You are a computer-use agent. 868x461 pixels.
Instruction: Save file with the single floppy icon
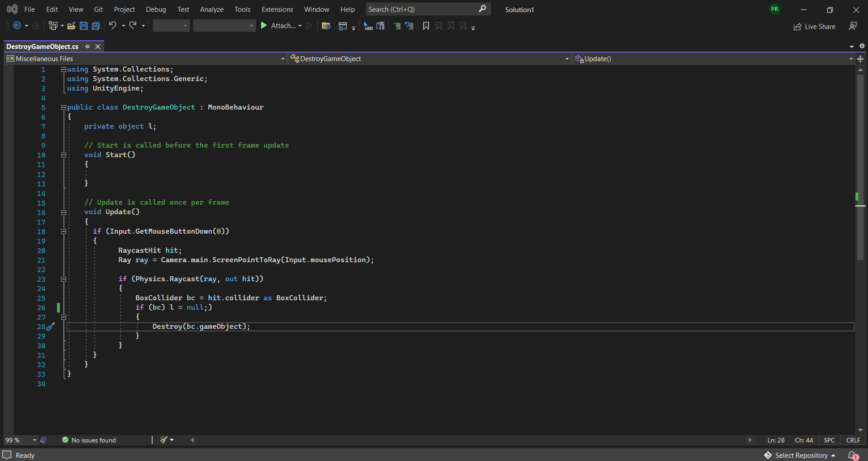84,26
